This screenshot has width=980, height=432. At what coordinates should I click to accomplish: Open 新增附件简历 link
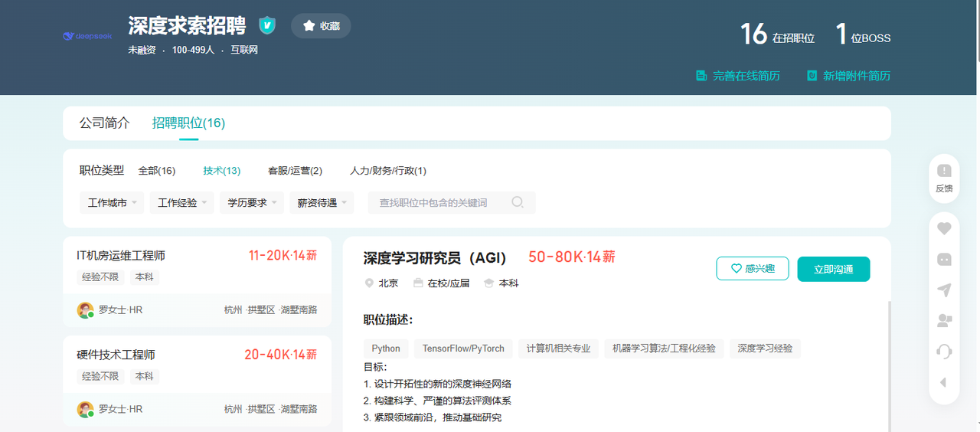pos(848,76)
